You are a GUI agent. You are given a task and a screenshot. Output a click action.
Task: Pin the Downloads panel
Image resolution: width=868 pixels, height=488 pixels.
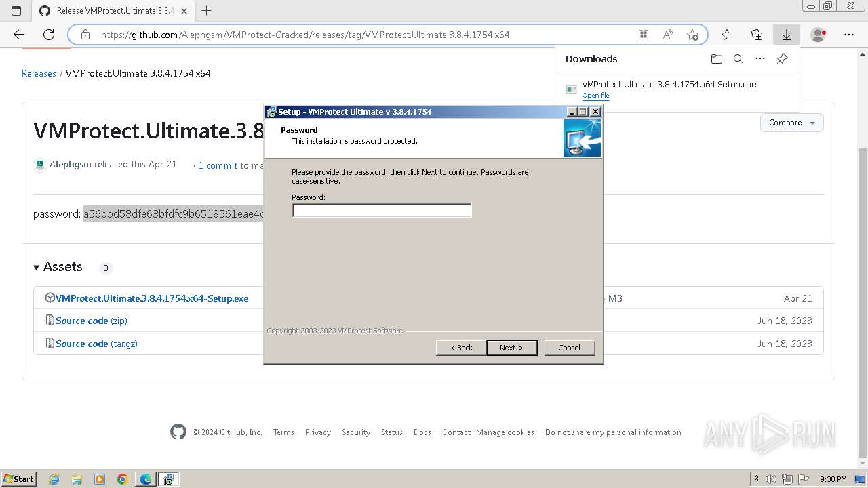click(x=782, y=59)
